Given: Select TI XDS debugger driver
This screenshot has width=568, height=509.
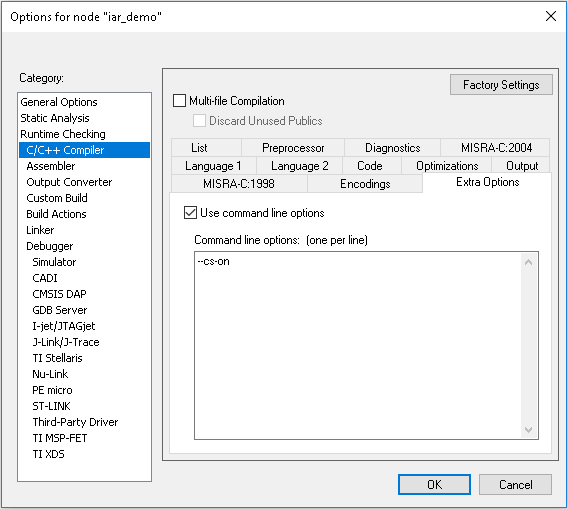Looking at the screenshot, I should [x=84, y=454].
